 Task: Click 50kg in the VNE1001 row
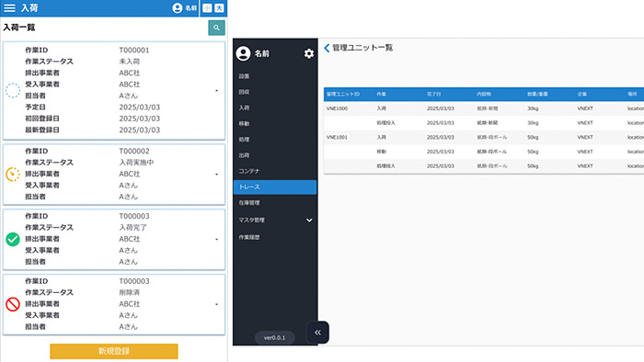(x=533, y=137)
